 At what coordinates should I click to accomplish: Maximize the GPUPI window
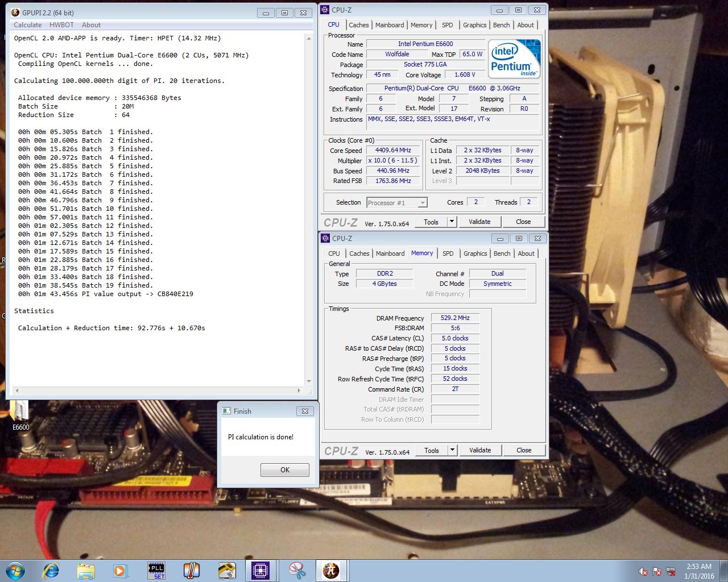coord(284,13)
